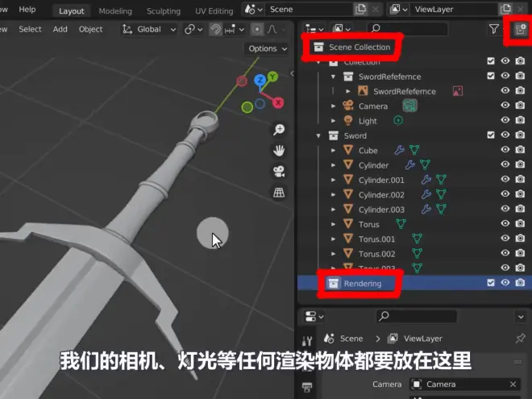Select the Torus.002 object

pos(376,254)
